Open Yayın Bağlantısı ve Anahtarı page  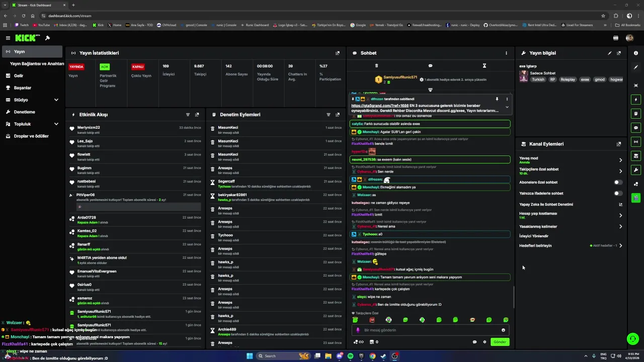(37, 64)
